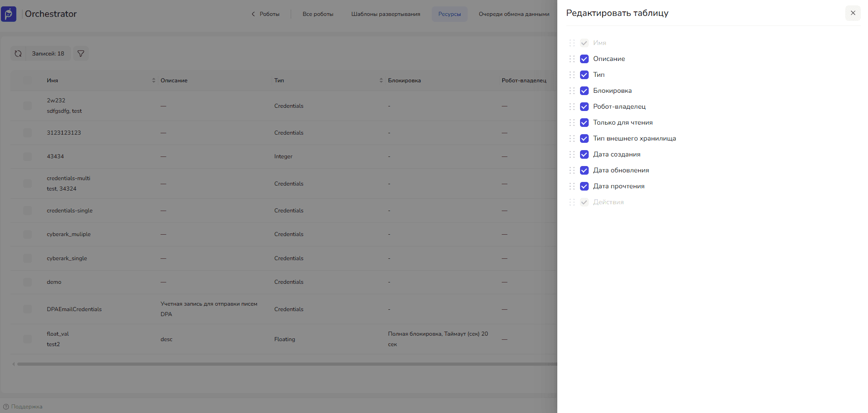Screen dimensions: 868x413
Task: Toggle the Только для чтения checkbox
Action: 584,123
